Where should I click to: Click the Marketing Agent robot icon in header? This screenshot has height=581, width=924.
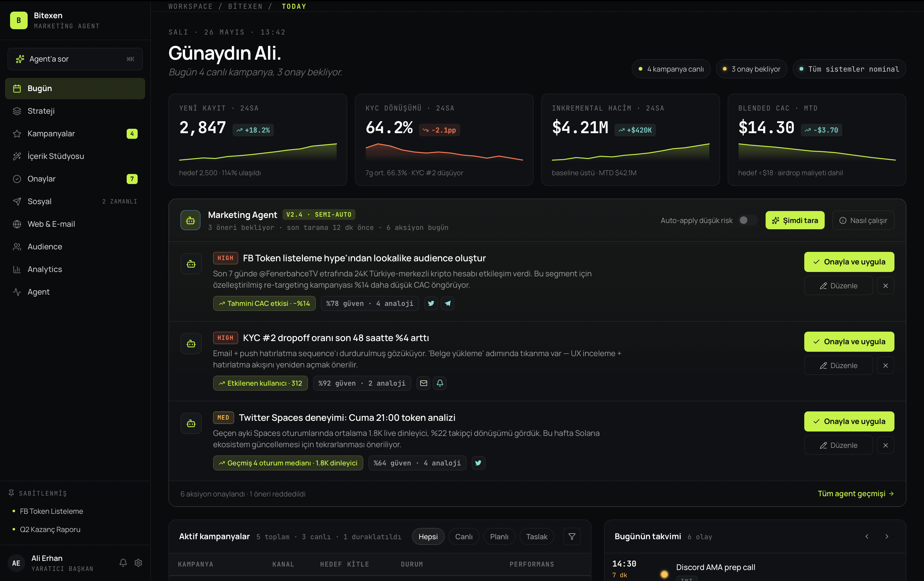point(190,220)
